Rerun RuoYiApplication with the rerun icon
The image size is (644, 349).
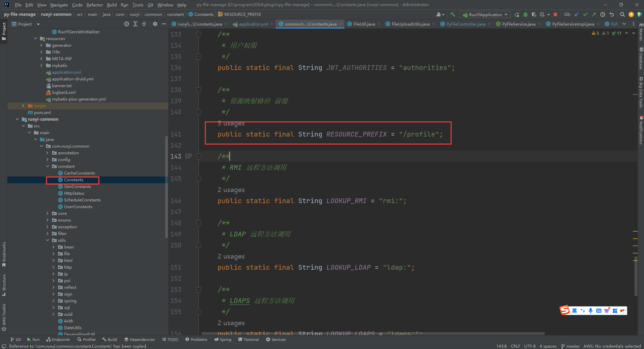(x=517, y=14)
